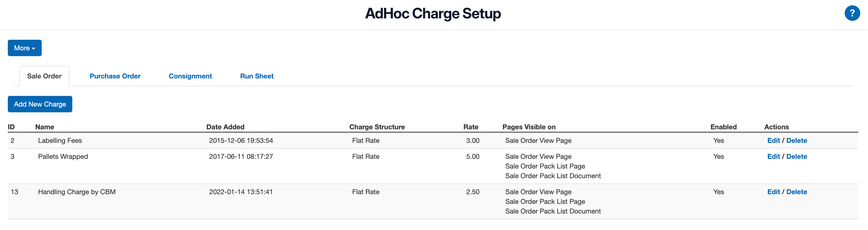
Task: Open the Run Sheet tab
Action: 257,76
